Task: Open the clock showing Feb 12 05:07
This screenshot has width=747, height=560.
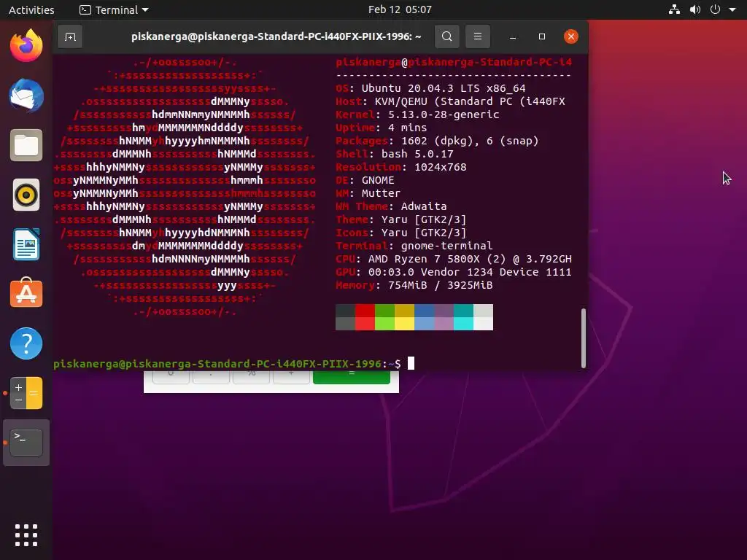Action: [x=400, y=9]
